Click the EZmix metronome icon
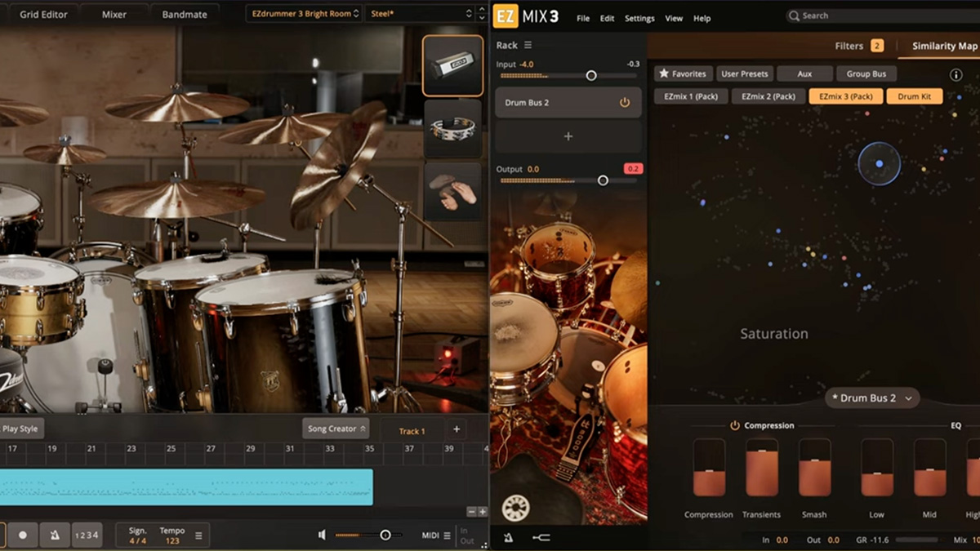Viewport: 980px width, 551px height. click(x=509, y=537)
